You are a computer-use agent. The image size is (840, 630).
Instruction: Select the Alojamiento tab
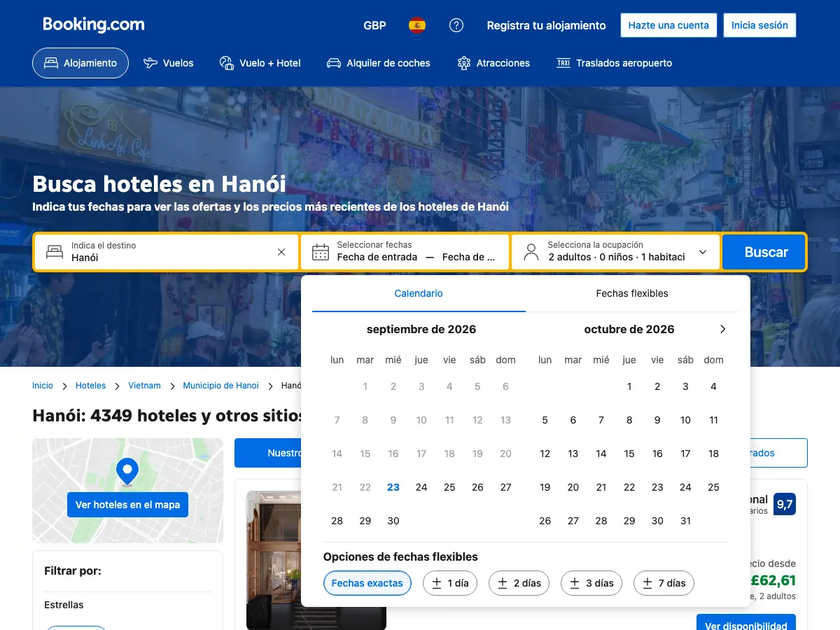coord(80,63)
